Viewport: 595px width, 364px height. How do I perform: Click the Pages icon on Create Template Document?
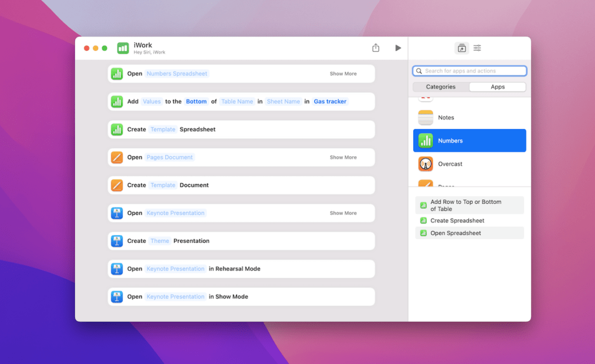117,185
